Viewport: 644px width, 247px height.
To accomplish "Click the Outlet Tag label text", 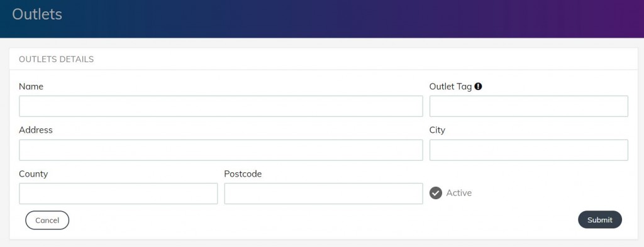I will point(450,87).
